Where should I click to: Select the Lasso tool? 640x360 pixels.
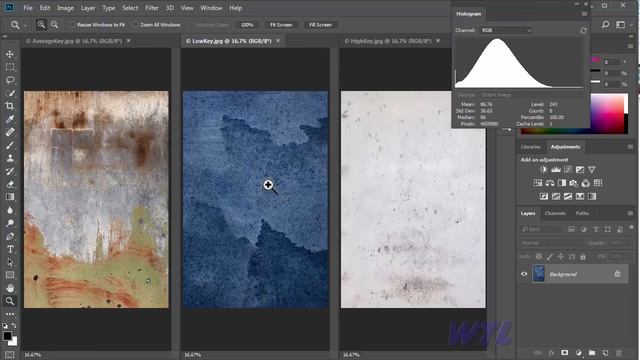(10, 80)
